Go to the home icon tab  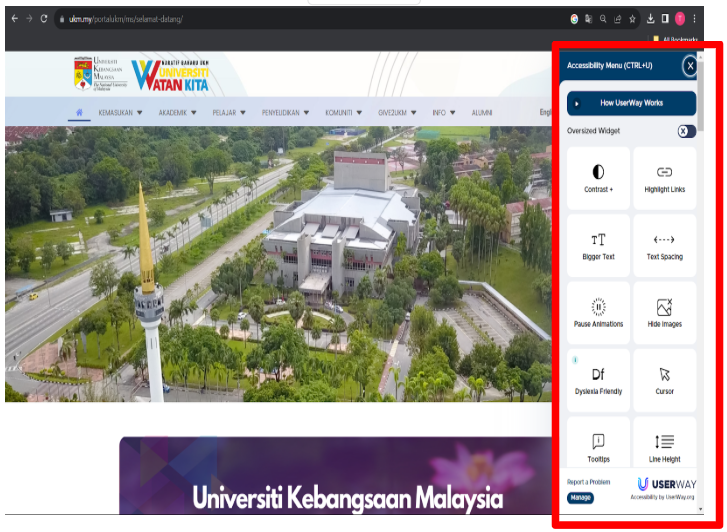(79, 113)
